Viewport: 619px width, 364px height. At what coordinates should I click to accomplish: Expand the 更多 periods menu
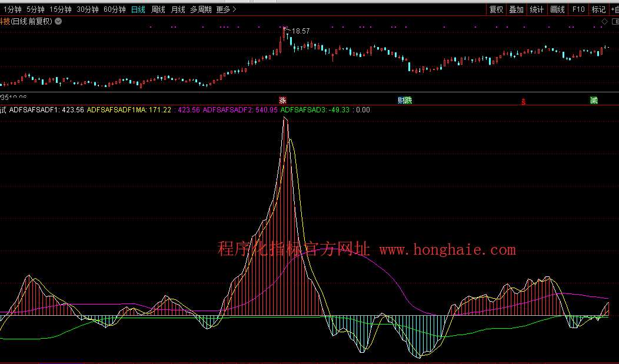tap(226, 9)
